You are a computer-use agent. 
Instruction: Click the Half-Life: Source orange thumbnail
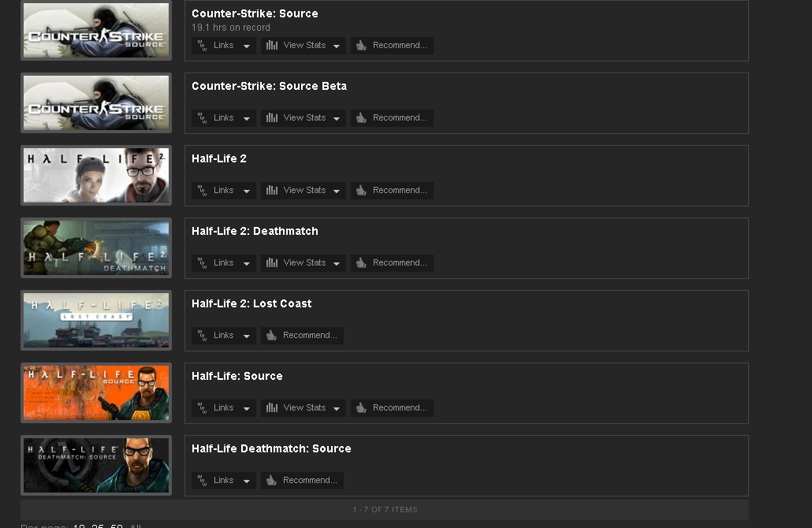click(x=96, y=392)
